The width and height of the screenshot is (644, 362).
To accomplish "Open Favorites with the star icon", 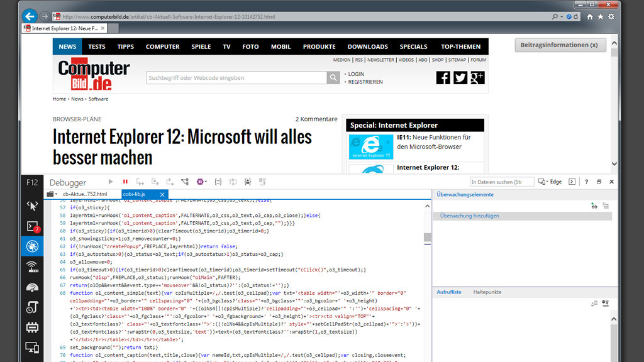I will pos(601,16).
